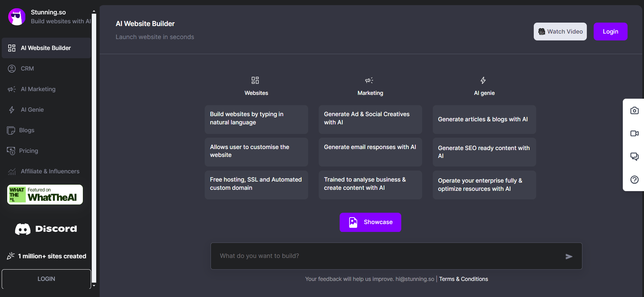The width and height of the screenshot is (644, 297).
Task: Click the send arrow icon in prompt box
Action: (x=569, y=257)
